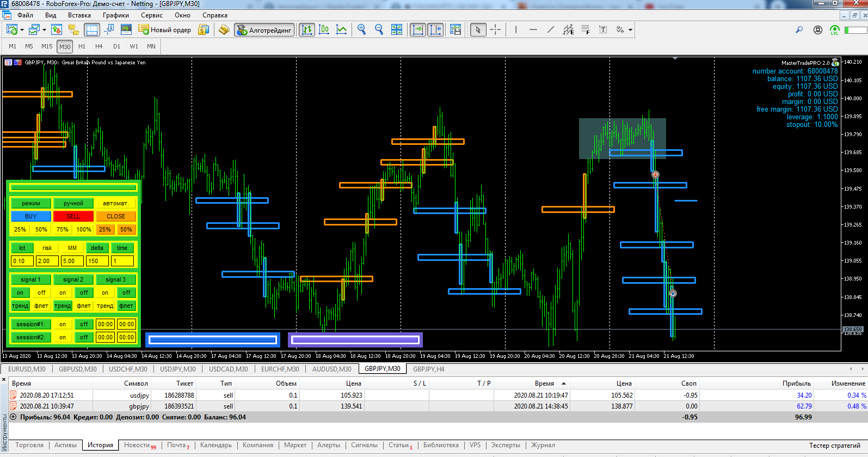The width and height of the screenshot is (868, 457).
Task: Open the profiles dropdown arrow
Action: pyautogui.click(x=44, y=31)
